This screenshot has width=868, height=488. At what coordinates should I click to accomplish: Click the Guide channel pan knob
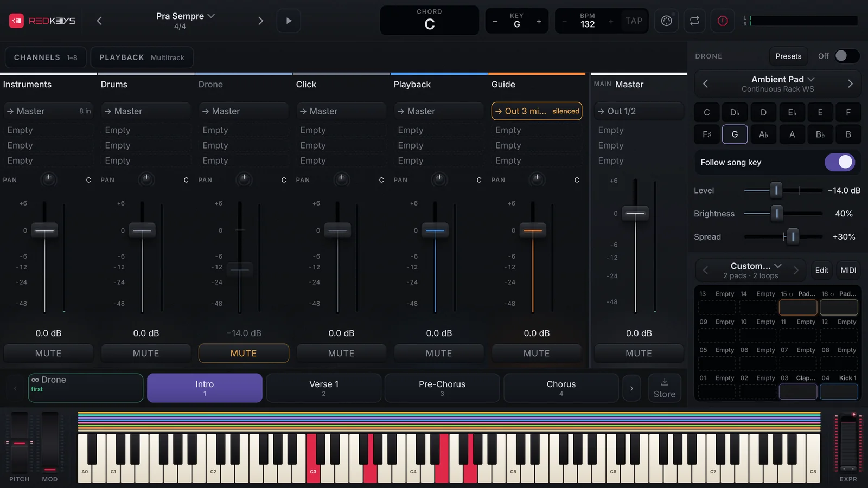pos(537,179)
